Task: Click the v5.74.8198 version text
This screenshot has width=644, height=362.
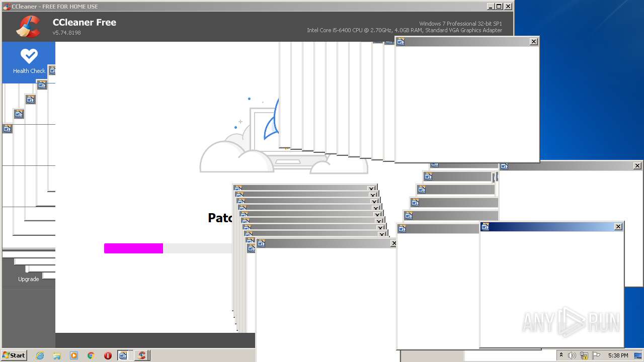Action: click(x=67, y=33)
